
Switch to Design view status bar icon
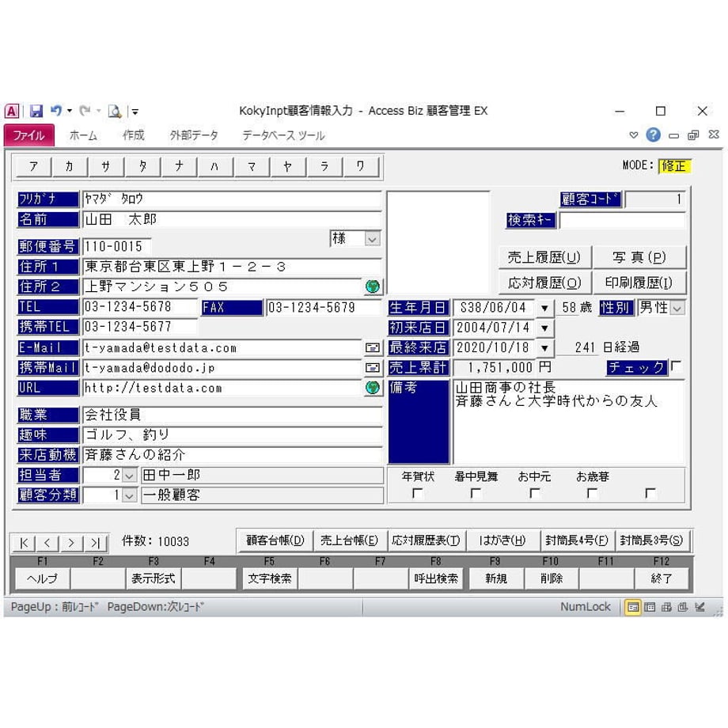700,606
